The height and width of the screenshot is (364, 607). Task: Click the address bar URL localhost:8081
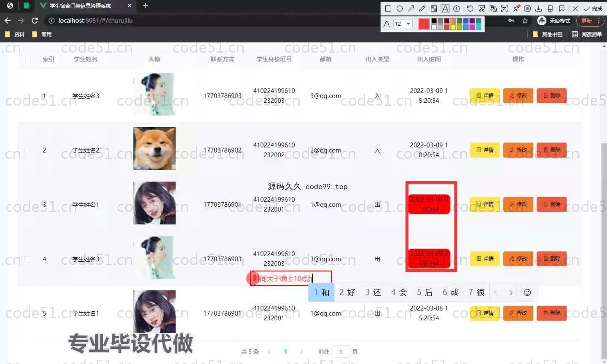[95, 20]
